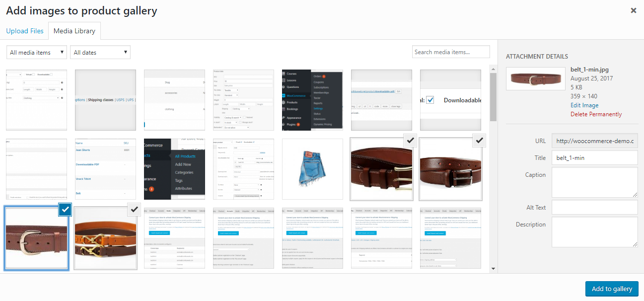The height and width of the screenshot is (301, 644).
Task: Click the URL field
Action: (595, 141)
